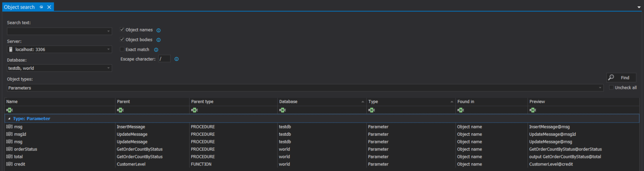The image size is (644, 171).
Task: Click info icon beside Escape character field
Action: pyautogui.click(x=176, y=59)
